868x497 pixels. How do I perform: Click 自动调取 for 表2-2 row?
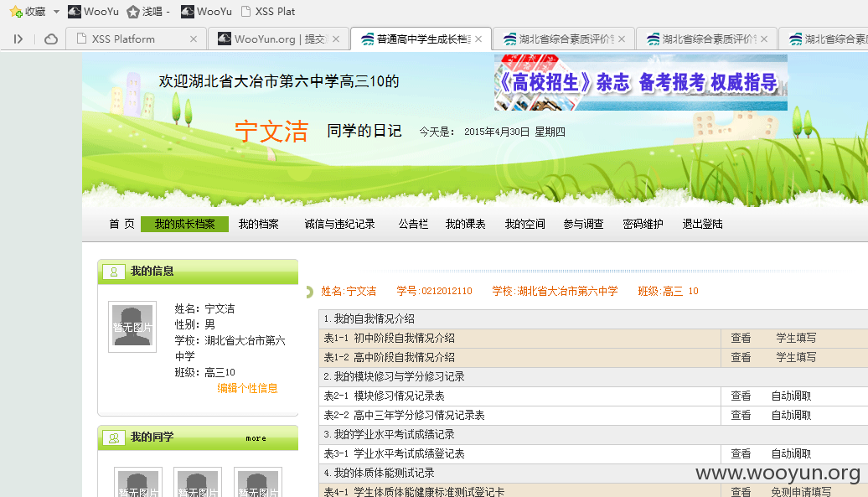791,415
